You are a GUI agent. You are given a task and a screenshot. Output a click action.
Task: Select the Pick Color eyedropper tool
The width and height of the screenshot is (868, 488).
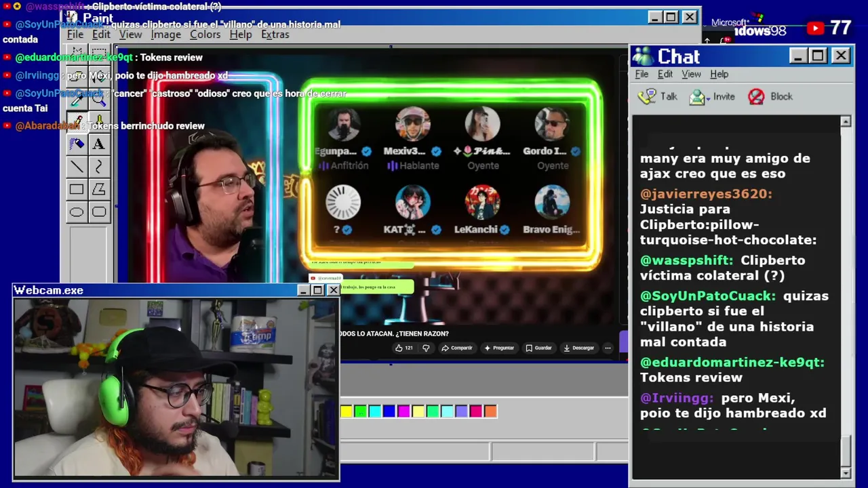point(77,99)
